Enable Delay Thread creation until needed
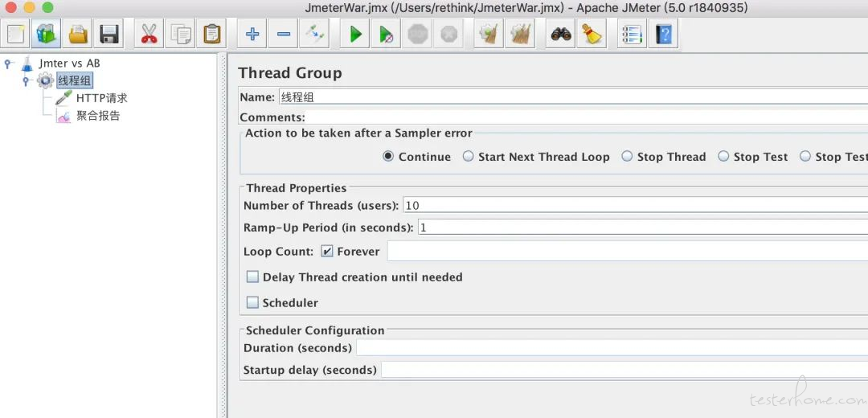The image size is (868, 418). click(252, 277)
